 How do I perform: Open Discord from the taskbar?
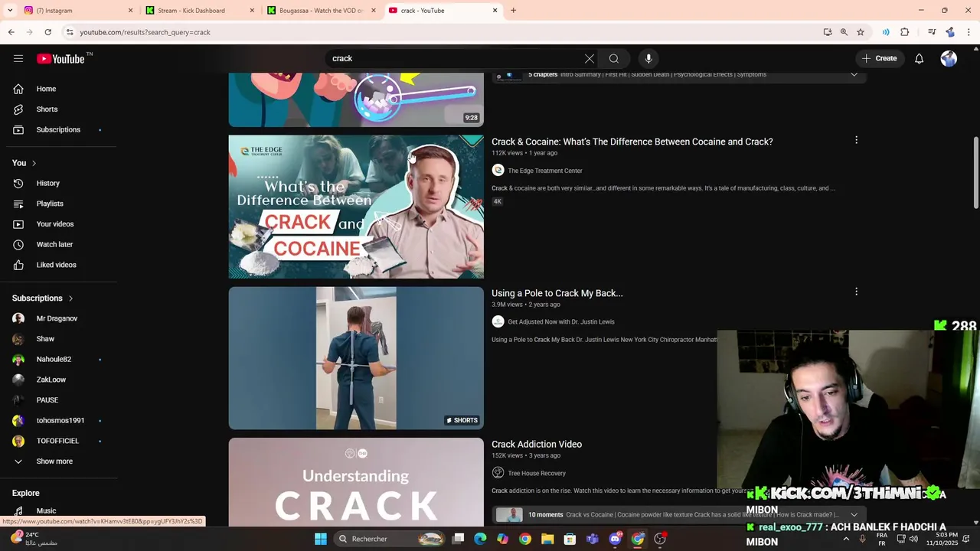pos(615,539)
